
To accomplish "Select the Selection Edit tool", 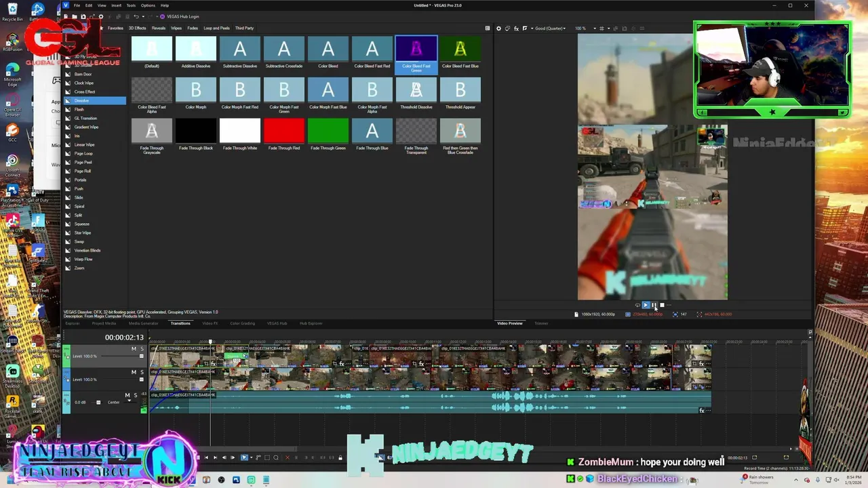I will tap(267, 457).
